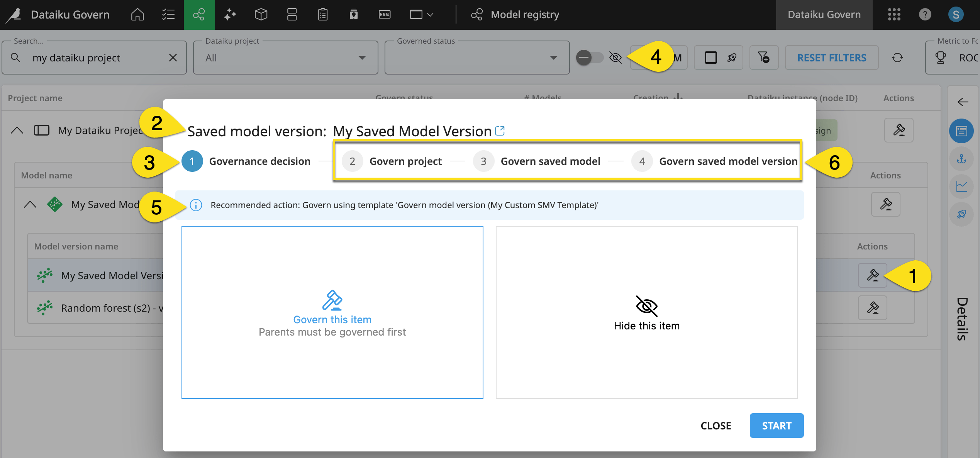
Task: Select the anchor icon in the Details sidebar
Action: click(962, 158)
